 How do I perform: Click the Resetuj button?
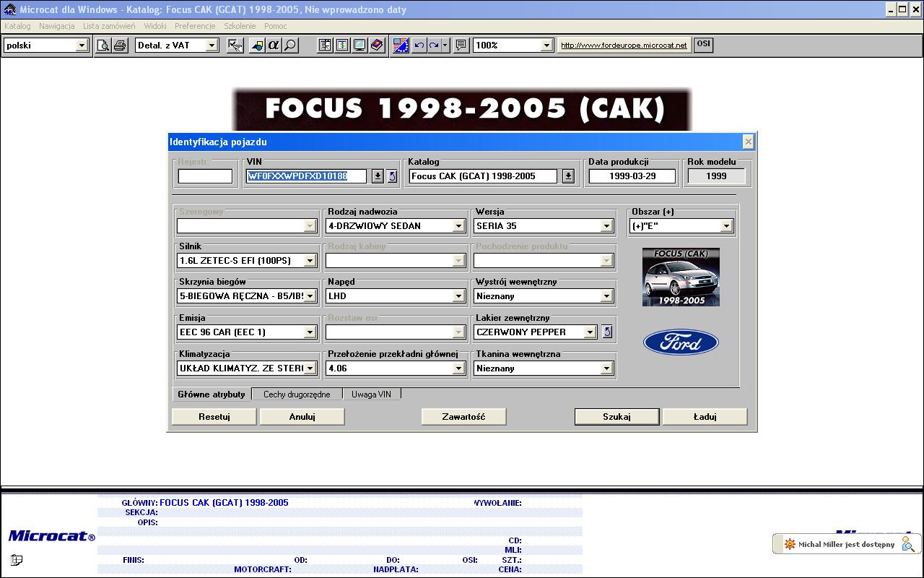tap(214, 417)
